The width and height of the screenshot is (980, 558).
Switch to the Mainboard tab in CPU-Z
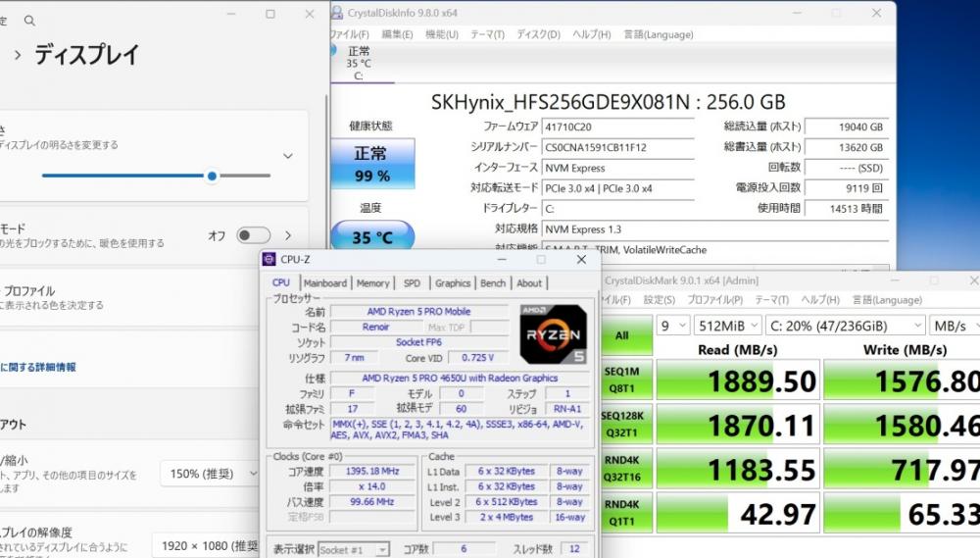click(x=325, y=282)
